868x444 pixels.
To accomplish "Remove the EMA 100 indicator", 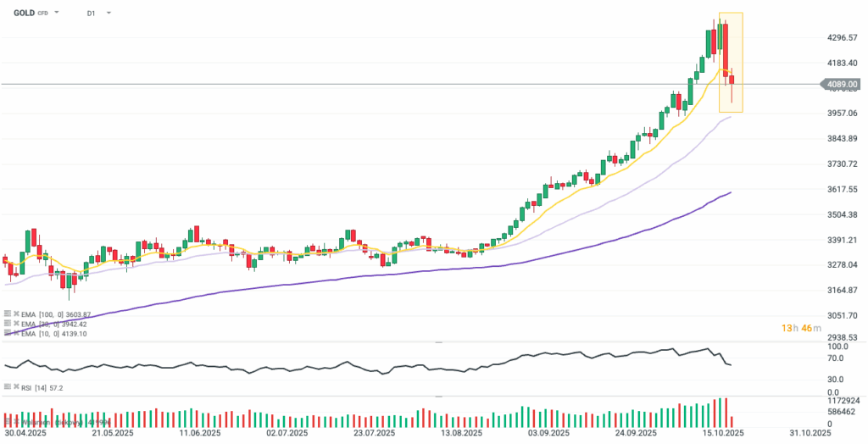I will pyautogui.click(x=16, y=314).
